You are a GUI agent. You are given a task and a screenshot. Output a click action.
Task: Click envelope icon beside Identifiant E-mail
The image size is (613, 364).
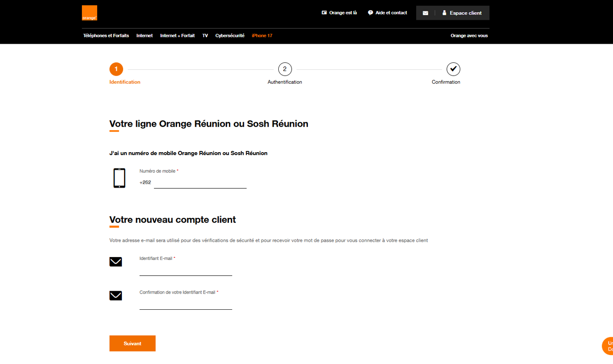(x=115, y=262)
